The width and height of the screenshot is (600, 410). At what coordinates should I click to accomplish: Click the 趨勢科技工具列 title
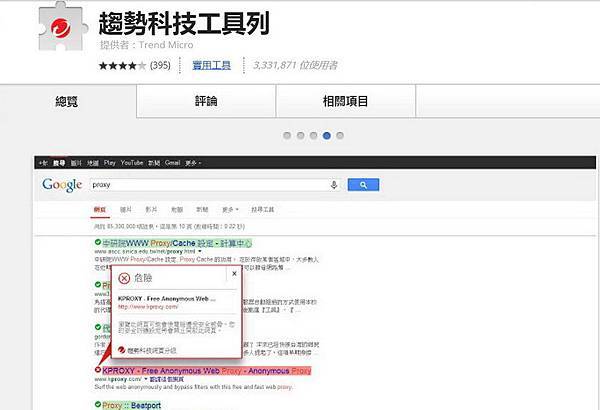[184, 23]
